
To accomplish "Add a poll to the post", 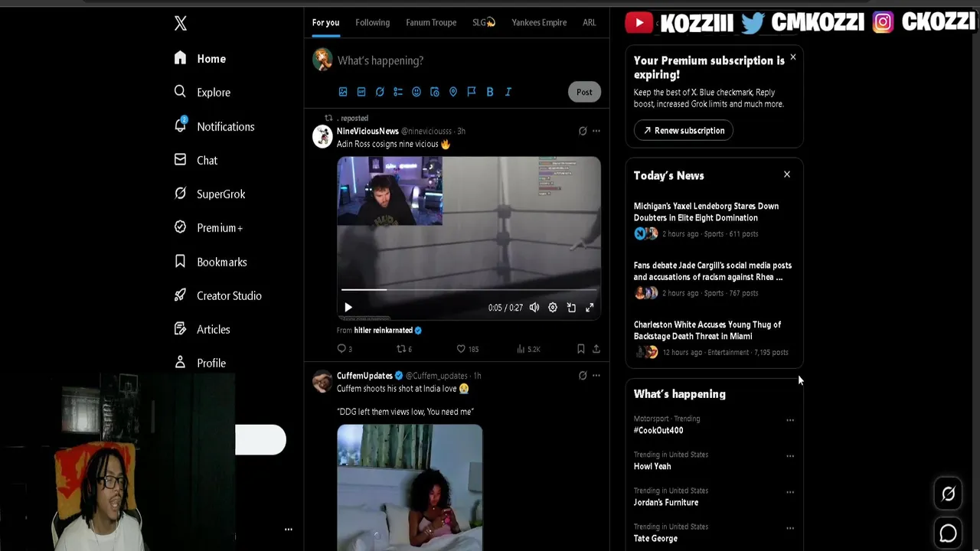I will (398, 92).
